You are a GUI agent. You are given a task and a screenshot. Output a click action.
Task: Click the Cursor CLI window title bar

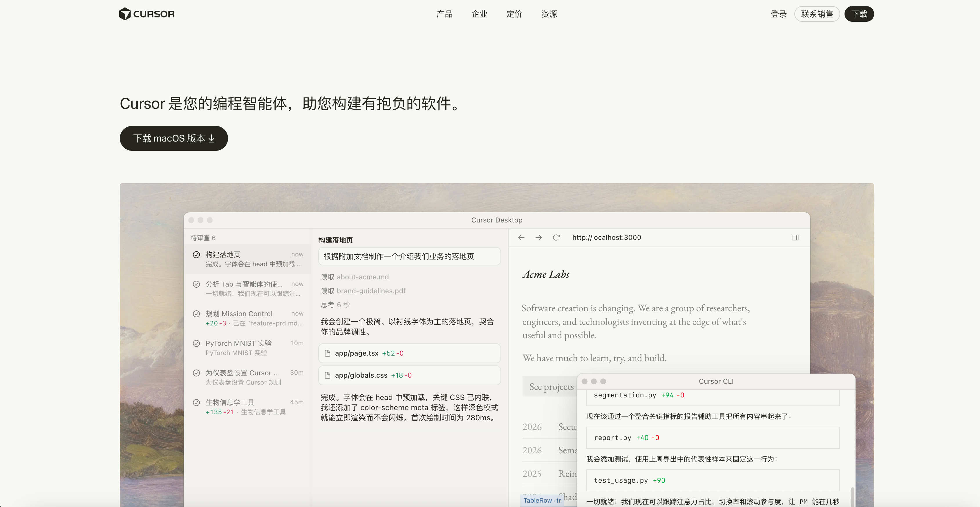[x=716, y=381]
